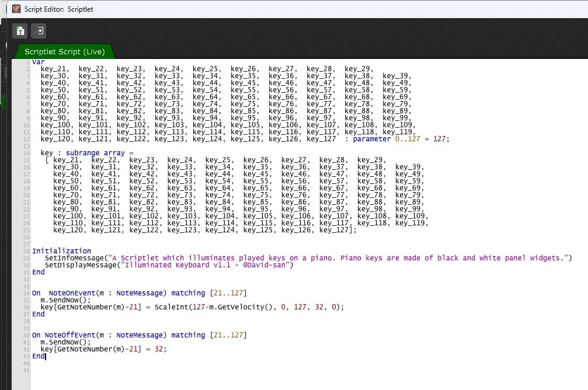
Task: Click line number 14 in the gutter
Action: click(x=26, y=153)
